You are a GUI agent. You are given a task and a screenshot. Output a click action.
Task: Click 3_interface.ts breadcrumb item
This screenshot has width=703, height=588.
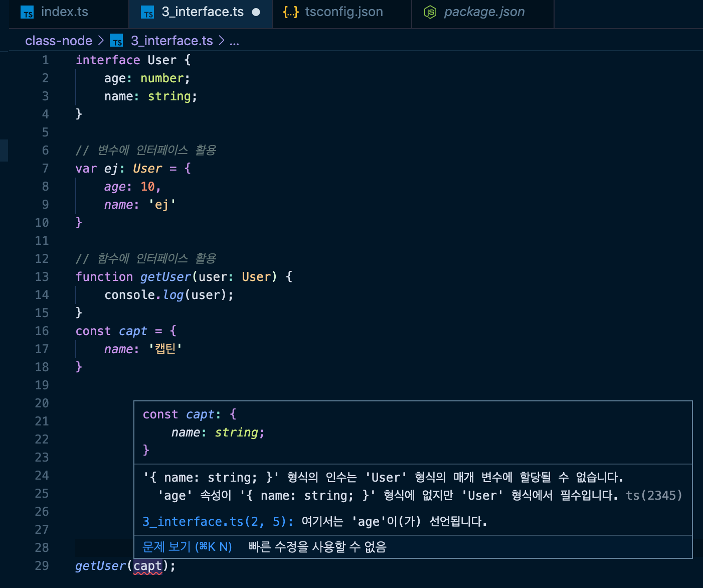pos(172,41)
